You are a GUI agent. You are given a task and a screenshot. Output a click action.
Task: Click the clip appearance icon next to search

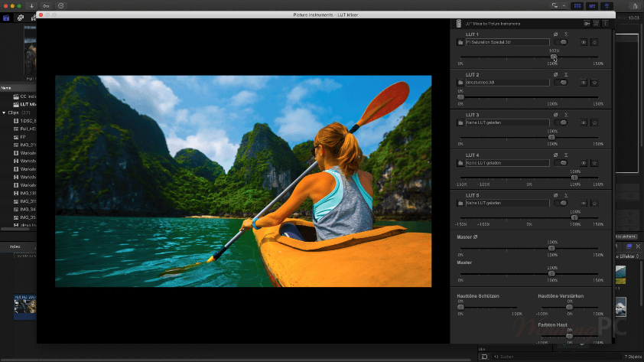point(484,357)
